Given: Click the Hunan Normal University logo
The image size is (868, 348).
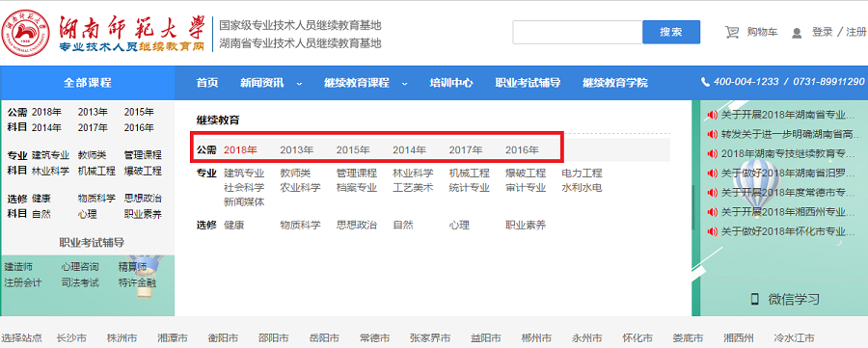Looking at the screenshot, I should (x=25, y=32).
